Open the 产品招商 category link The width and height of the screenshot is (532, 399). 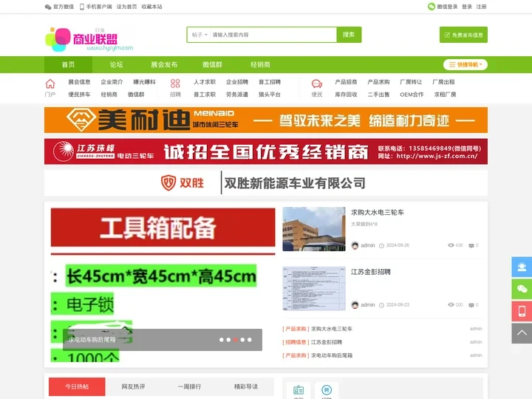pos(346,82)
